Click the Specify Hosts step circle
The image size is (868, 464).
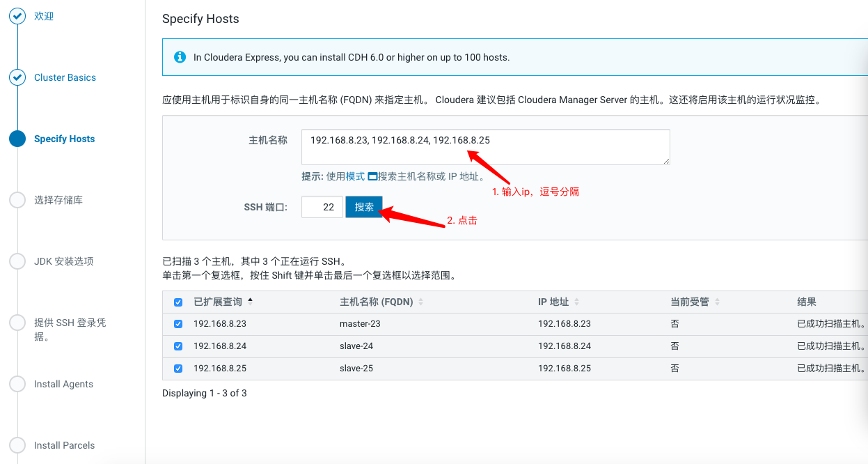(17, 139)
